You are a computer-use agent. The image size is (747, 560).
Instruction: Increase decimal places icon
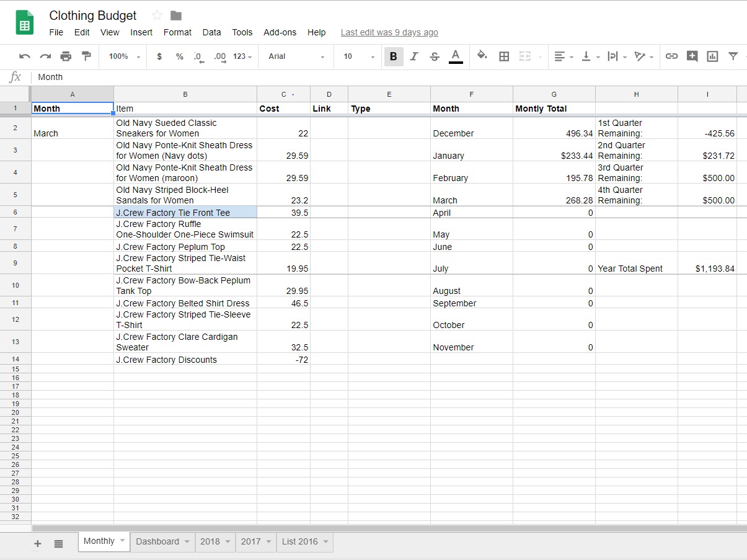(x=219, y=56)
